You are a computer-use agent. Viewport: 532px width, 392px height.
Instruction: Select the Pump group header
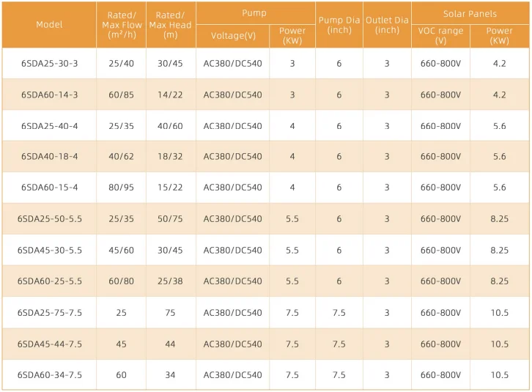click(254, 13)
